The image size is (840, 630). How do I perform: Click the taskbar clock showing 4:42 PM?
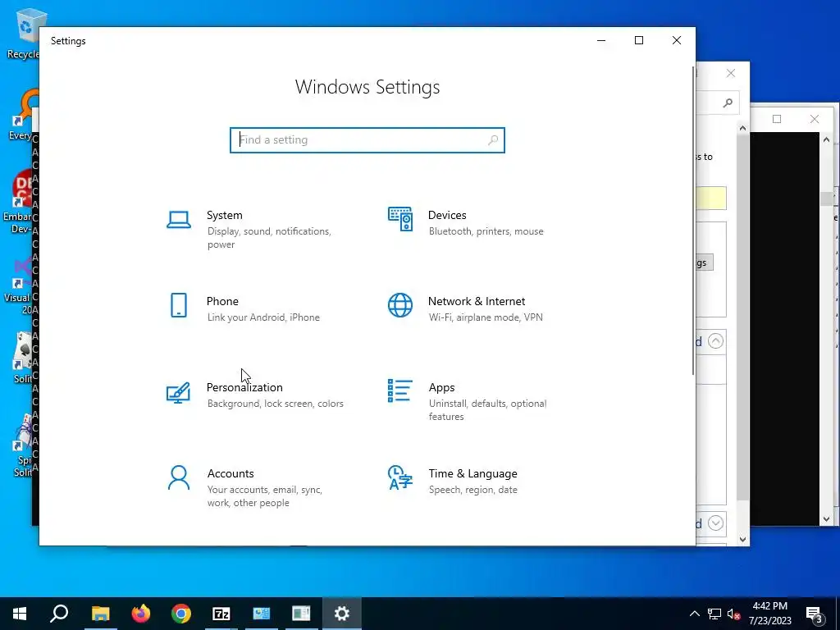(x=769, y=614)
